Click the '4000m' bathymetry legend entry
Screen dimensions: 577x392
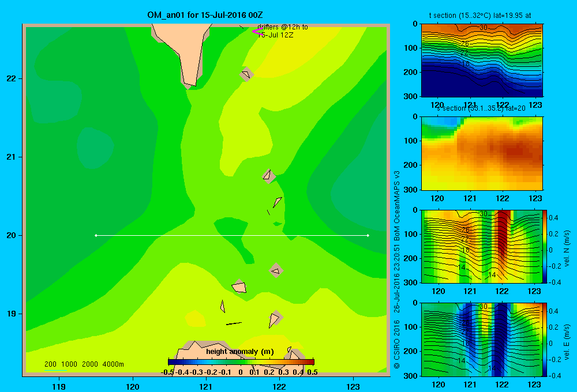tap(113, 364)
